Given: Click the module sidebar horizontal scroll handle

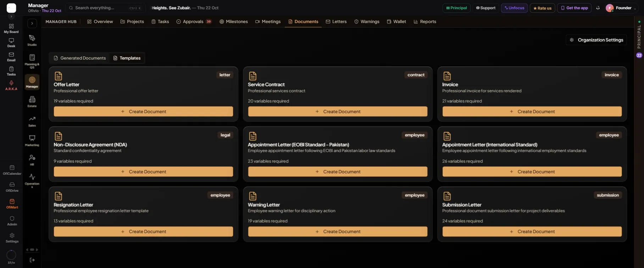Looking at the screenshot, I should (32, 250).
